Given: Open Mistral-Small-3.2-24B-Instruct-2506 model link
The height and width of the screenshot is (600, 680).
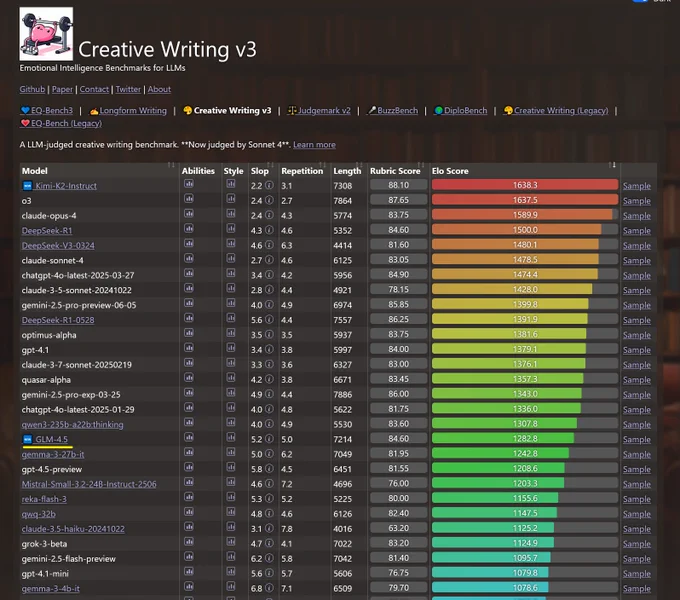Looking at the screenshot, I should pos(89,484).
